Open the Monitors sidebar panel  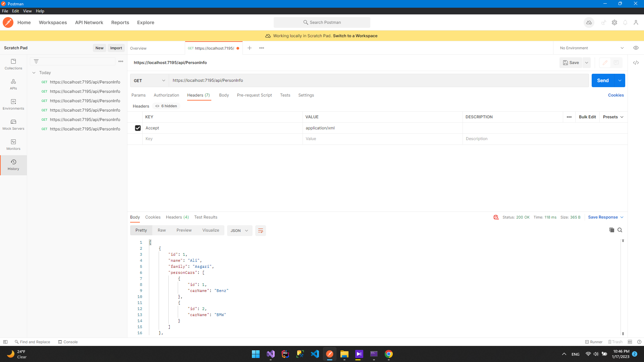pos(13,144)
